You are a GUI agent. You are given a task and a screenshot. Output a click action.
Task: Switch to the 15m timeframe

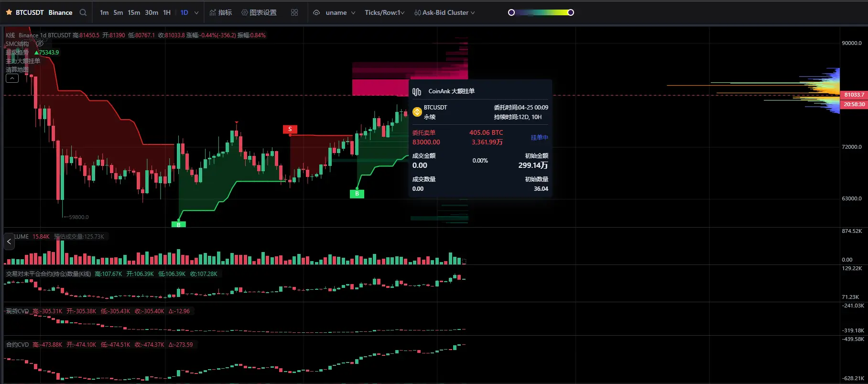coord(134,12)
